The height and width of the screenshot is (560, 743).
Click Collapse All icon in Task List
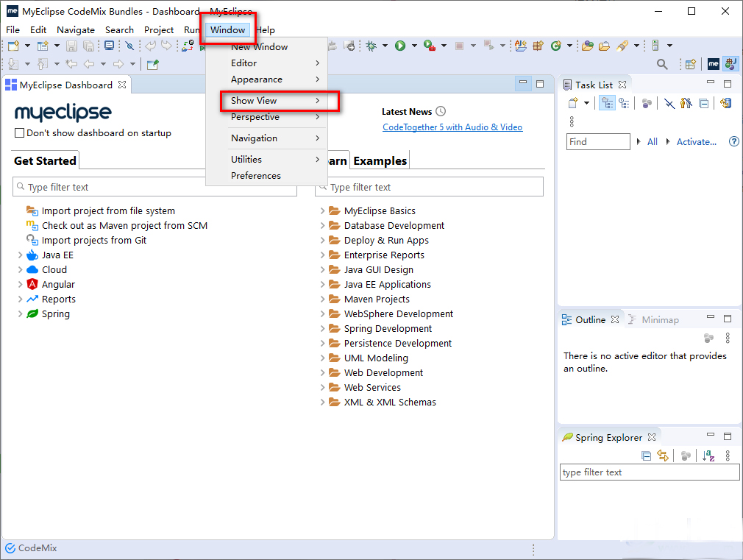pyautogui.click(x=704, y=103)
